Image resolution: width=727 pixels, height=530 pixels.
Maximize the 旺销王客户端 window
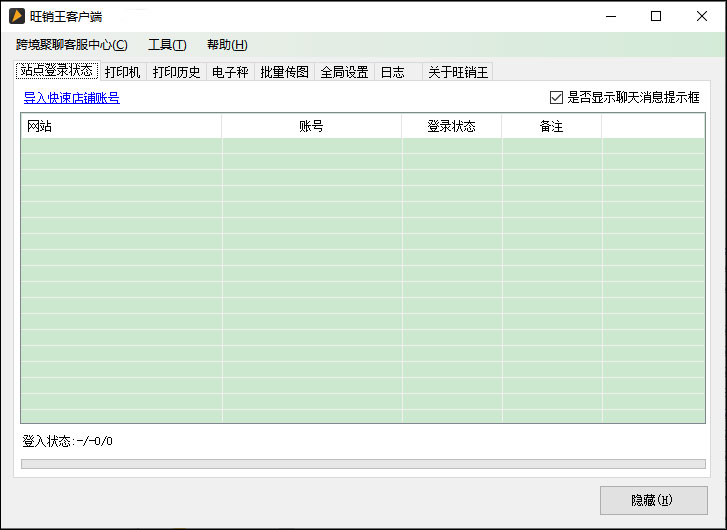pyautogui.click(x=656, y=16)
